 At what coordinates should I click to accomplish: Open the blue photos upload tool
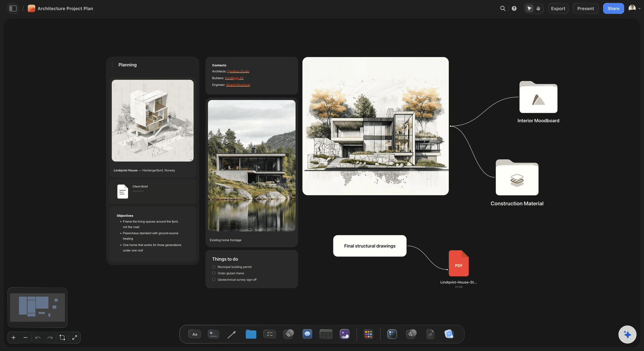(x=449, y=334)
